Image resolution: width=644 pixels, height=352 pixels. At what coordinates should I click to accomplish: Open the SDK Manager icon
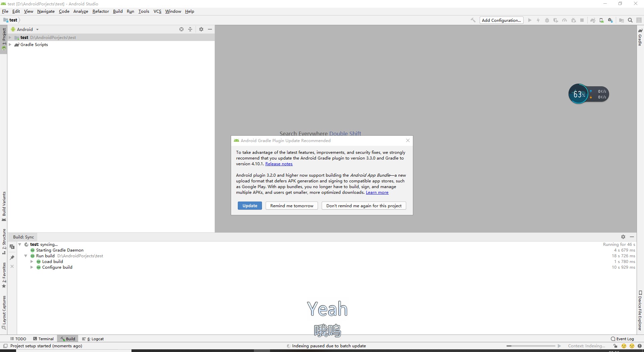coord(610,20)
